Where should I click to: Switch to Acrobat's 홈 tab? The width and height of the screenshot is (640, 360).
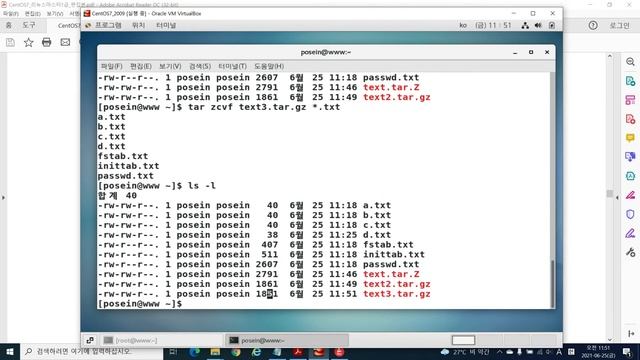tap(9, 25)
